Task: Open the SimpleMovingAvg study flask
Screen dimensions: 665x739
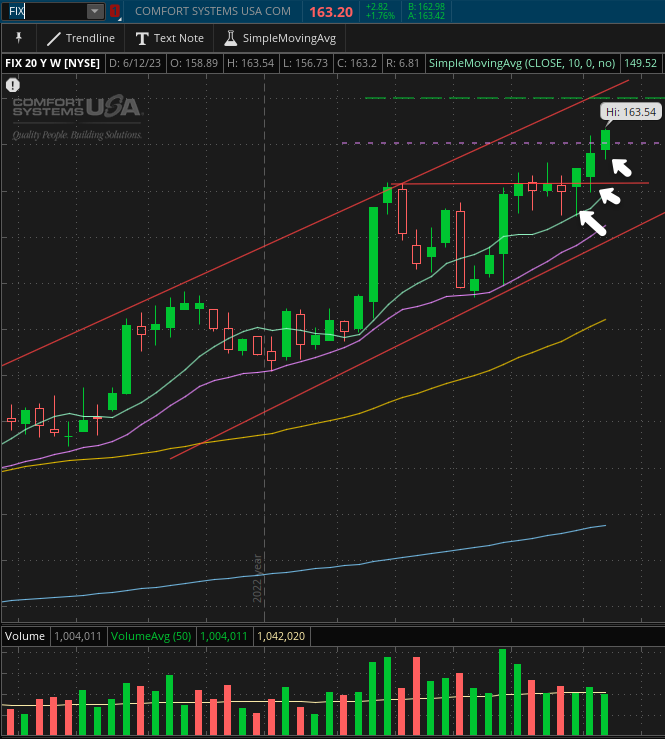Action: point(280,38)
